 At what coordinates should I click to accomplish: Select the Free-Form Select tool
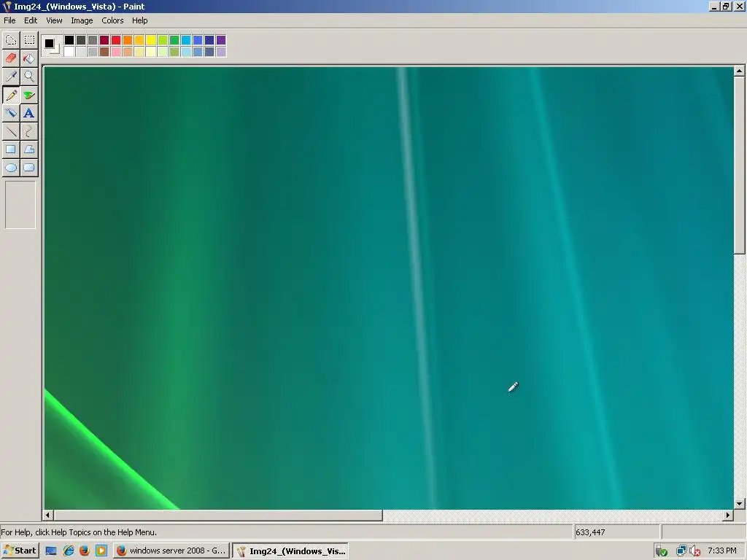click(11, 40)
